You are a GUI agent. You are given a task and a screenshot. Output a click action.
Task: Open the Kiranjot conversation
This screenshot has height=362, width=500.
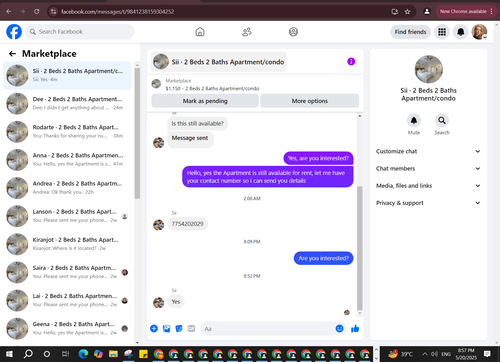click(67, 244)
